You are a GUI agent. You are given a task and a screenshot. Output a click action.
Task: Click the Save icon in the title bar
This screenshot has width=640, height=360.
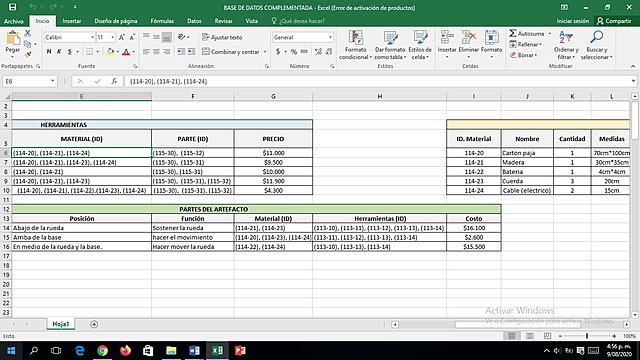point(12,7)
